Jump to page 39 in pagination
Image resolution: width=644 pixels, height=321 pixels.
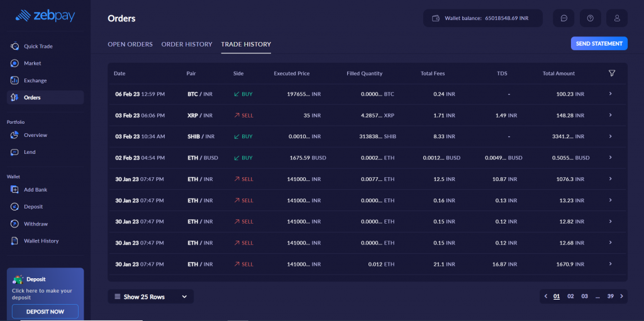(610, 296)
